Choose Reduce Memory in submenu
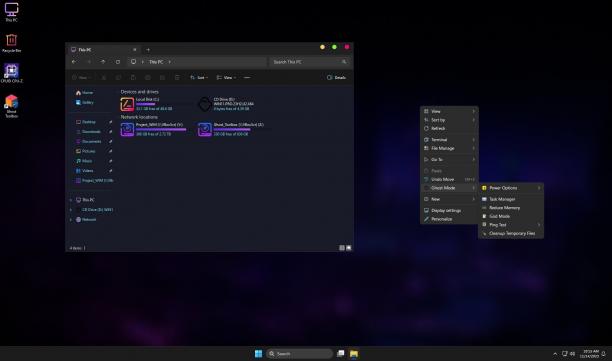Screen dimensions: 612x361 [511, 208]
